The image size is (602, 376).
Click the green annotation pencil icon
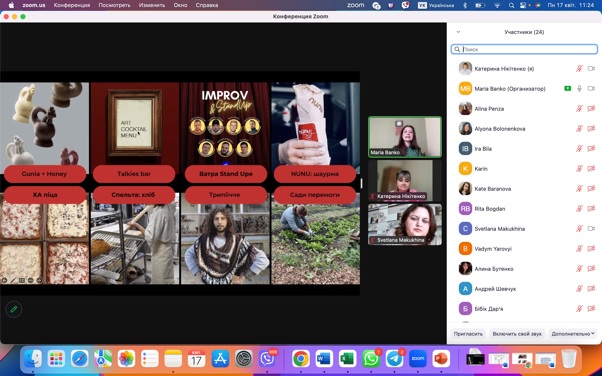point(14,309)
